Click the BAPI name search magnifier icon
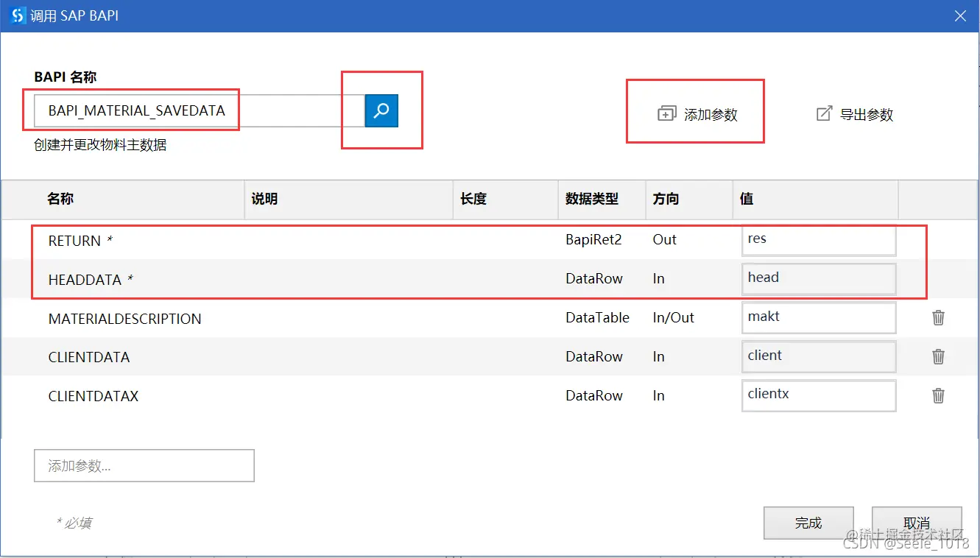 (x=381, y=110)
